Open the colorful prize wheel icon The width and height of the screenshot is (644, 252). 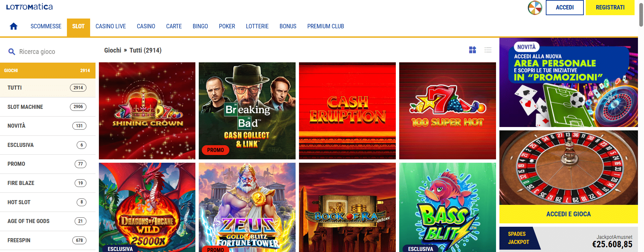click(x=535, y=8)
